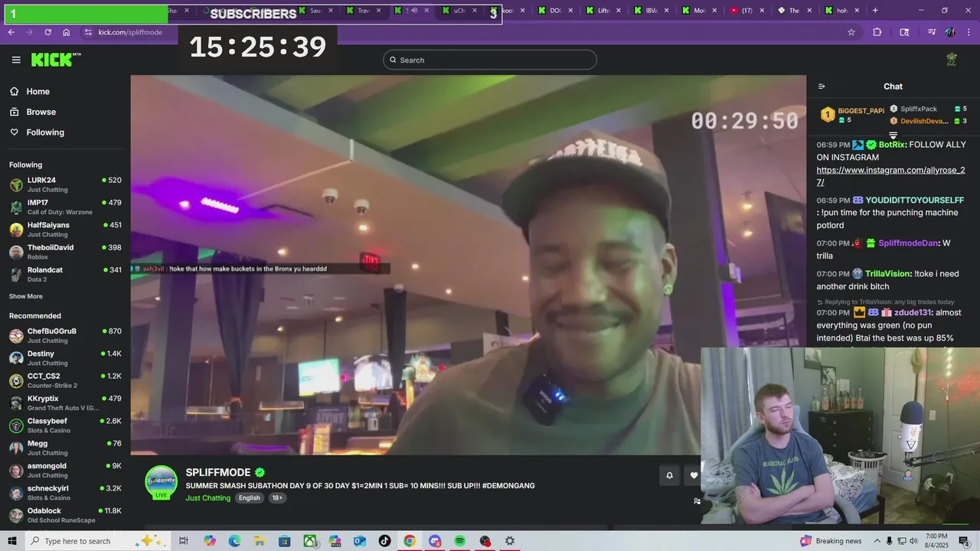
Task: Reload the page
Action: (47, 32)
